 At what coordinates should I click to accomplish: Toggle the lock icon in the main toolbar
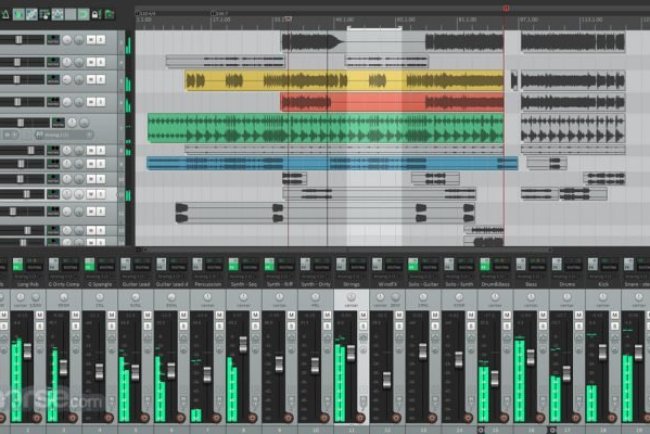97,14
